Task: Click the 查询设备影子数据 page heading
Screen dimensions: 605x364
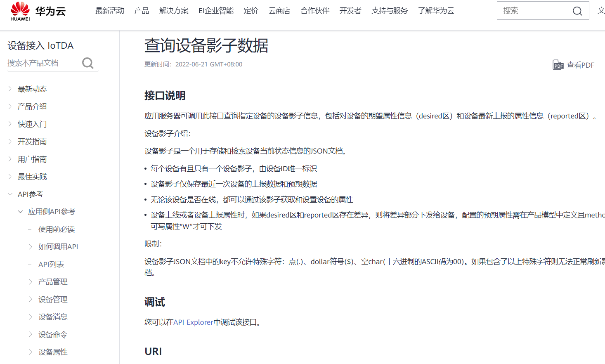Action: click(206, 45)
